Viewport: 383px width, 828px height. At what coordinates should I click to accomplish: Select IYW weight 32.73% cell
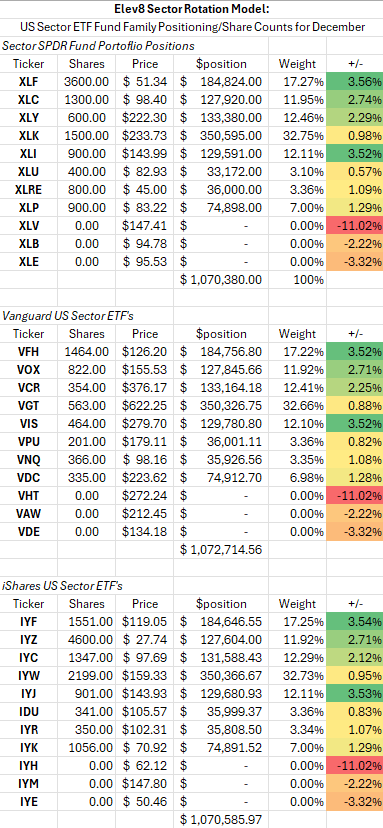coord(297,675)
